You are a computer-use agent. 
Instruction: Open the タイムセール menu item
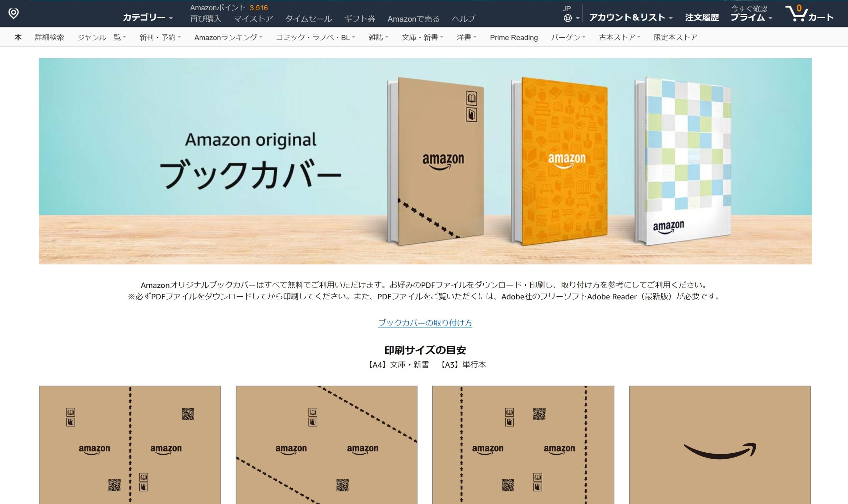click(308, 19)
